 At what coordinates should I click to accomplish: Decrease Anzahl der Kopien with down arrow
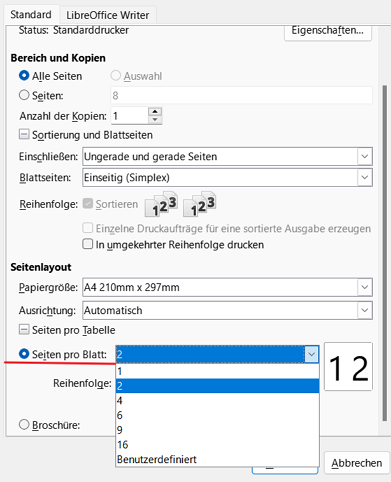click(x=155, y=120)
